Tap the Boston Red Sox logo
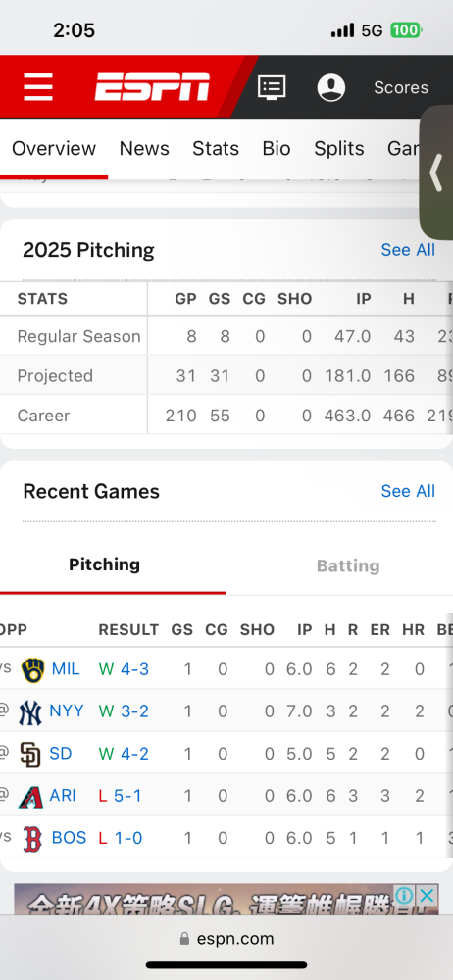Viewport: 453px width, 980px height. [32, 838]
